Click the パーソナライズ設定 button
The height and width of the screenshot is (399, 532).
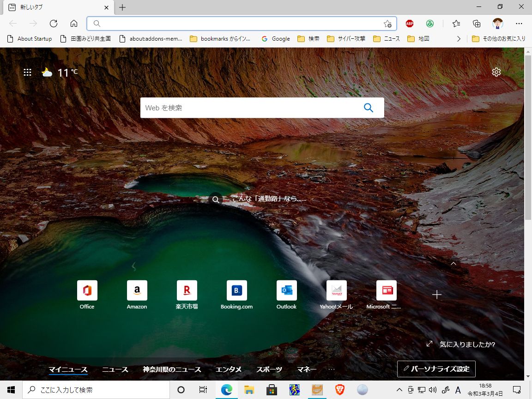pyautogui.click(x=436, y=369)
